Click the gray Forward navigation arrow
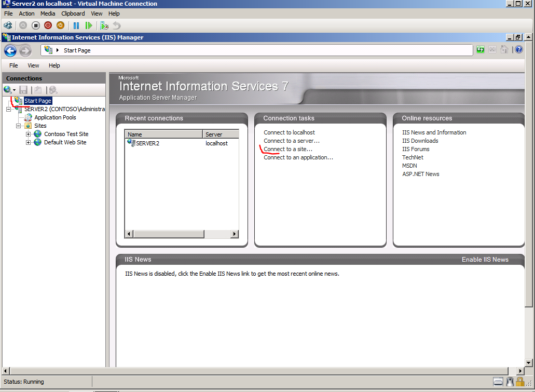 (x=25, y=51)
